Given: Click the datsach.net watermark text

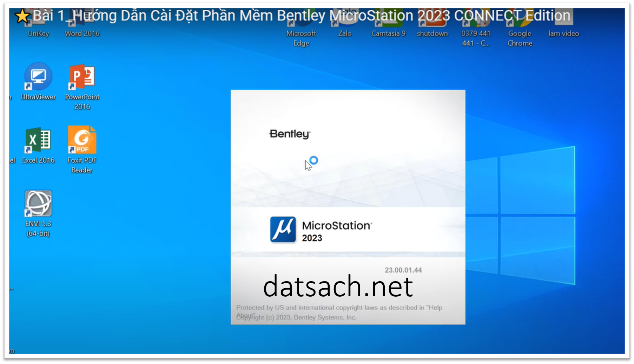Looking at the screenshot, I should point(338,287).
